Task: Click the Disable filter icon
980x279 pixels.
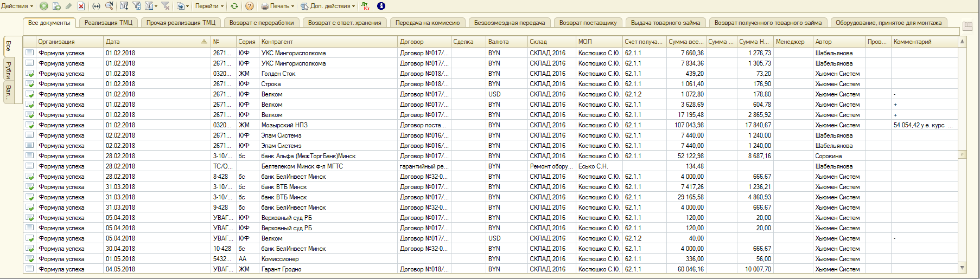Action: (166, 6)
